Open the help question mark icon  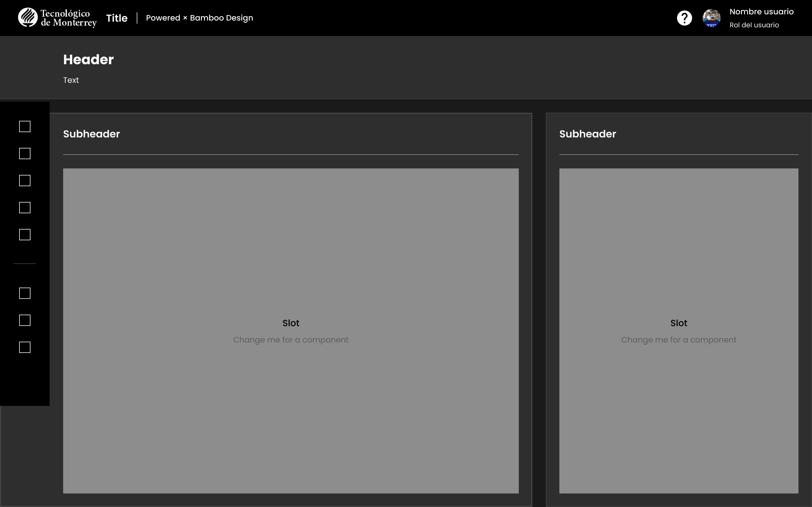[684, 18]
